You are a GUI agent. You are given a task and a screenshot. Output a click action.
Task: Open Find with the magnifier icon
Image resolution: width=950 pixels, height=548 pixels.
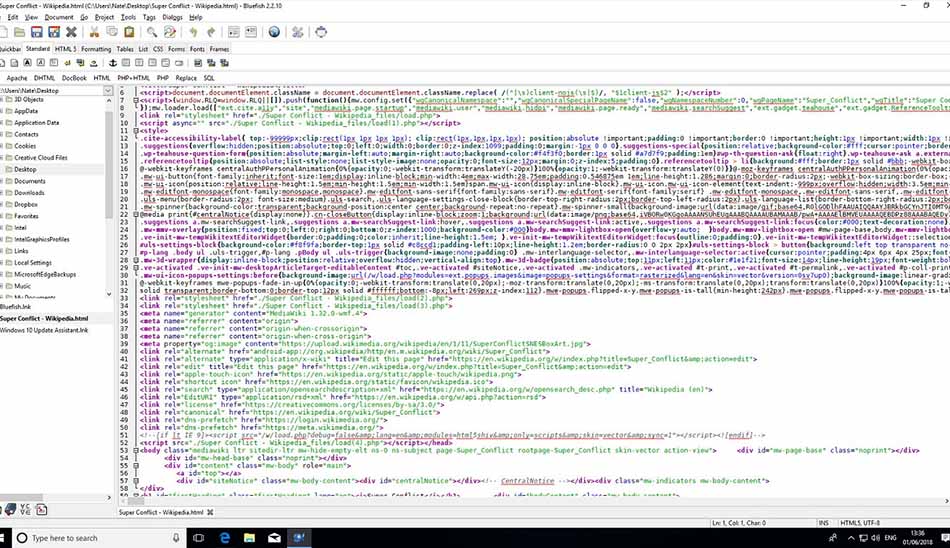[x=152, y=32]
